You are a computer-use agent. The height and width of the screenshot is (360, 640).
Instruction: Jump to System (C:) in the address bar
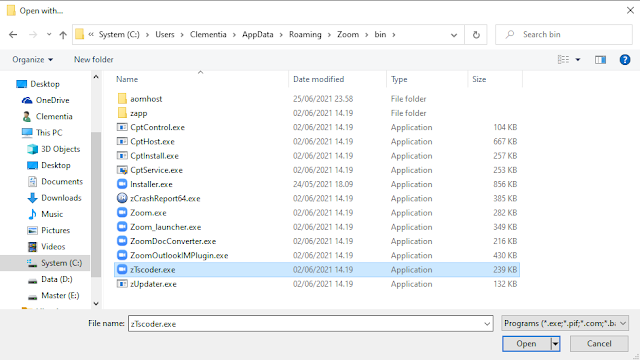pyautogui.click(x=119, y=35)
